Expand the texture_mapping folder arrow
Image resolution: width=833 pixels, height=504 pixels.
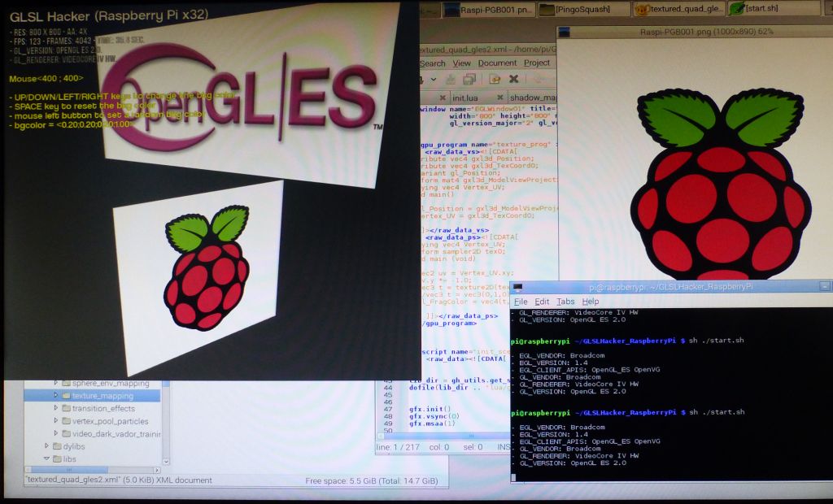coord(56,396)
